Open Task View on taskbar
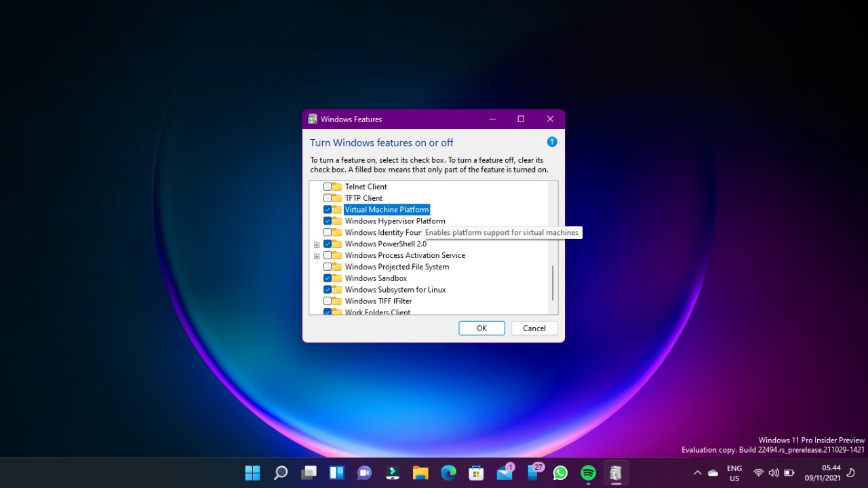 pyautogui.click(x=309, y=472)
